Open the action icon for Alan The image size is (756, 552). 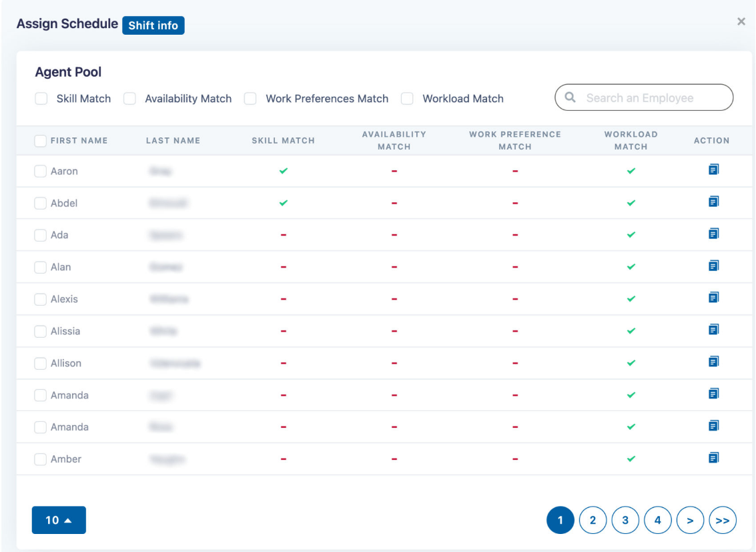pos(713,266)
